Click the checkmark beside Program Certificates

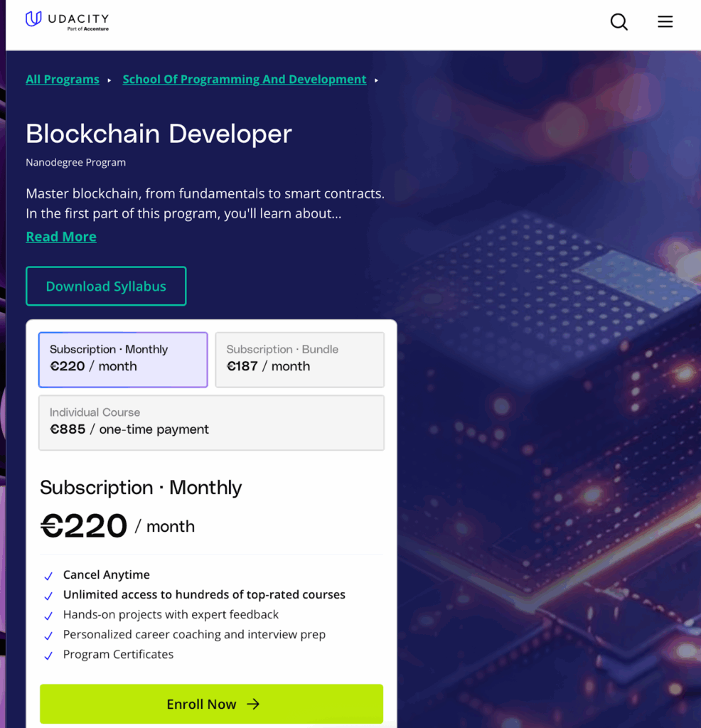(x=48, y=655)
